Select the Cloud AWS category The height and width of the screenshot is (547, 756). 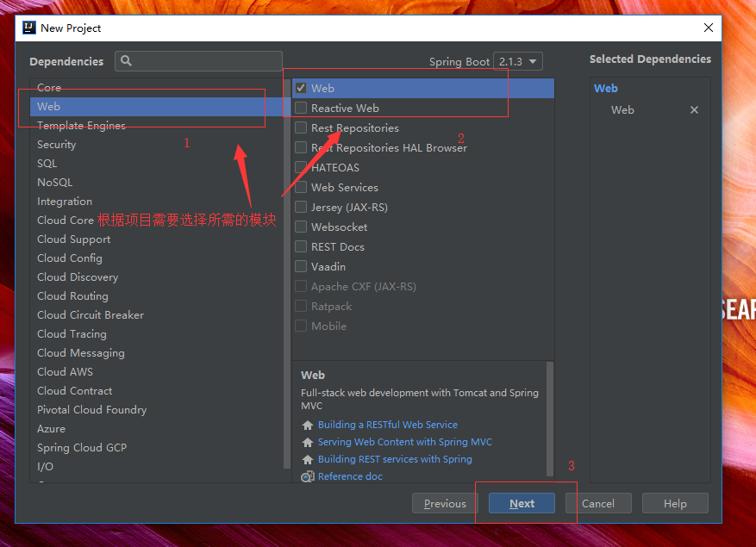[x=157, y=372]
